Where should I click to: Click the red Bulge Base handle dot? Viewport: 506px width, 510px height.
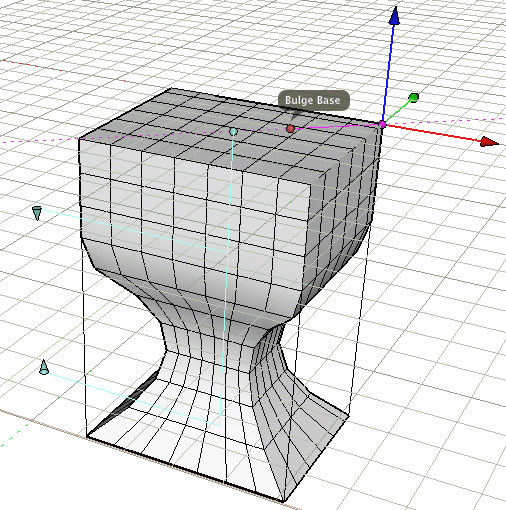point(290,129)
